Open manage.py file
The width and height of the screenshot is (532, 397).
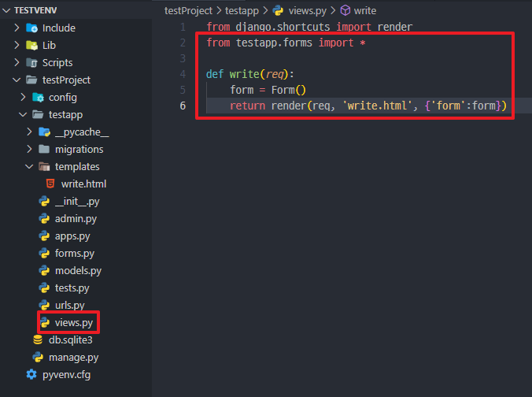click(x=74, y=358)
